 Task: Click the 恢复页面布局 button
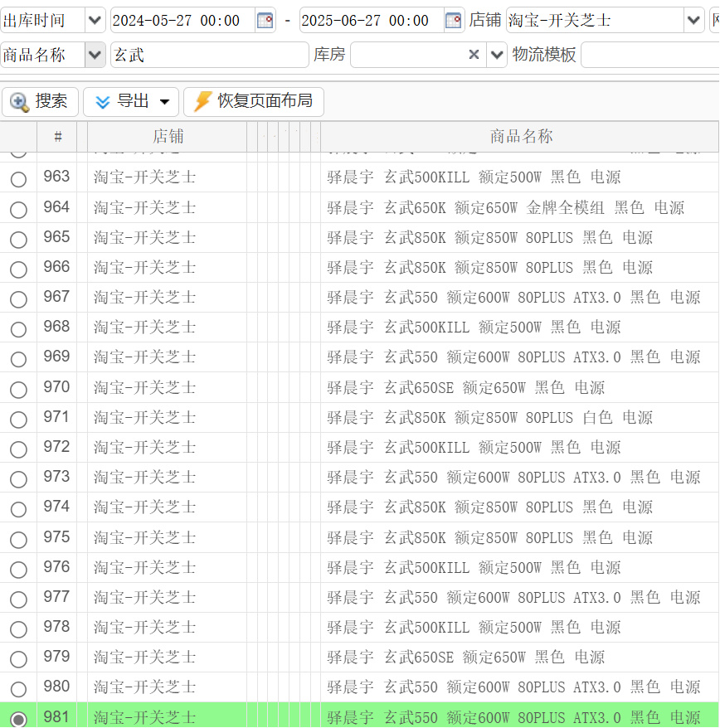(254, 102)
